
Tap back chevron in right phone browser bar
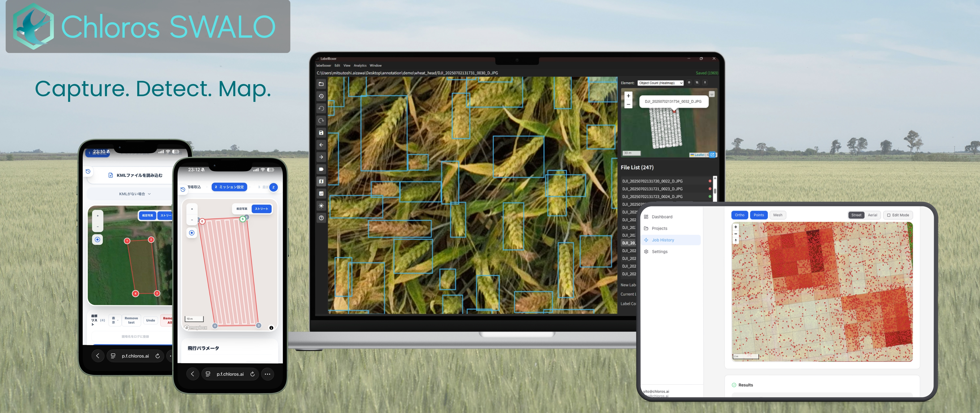pos(193,374)
